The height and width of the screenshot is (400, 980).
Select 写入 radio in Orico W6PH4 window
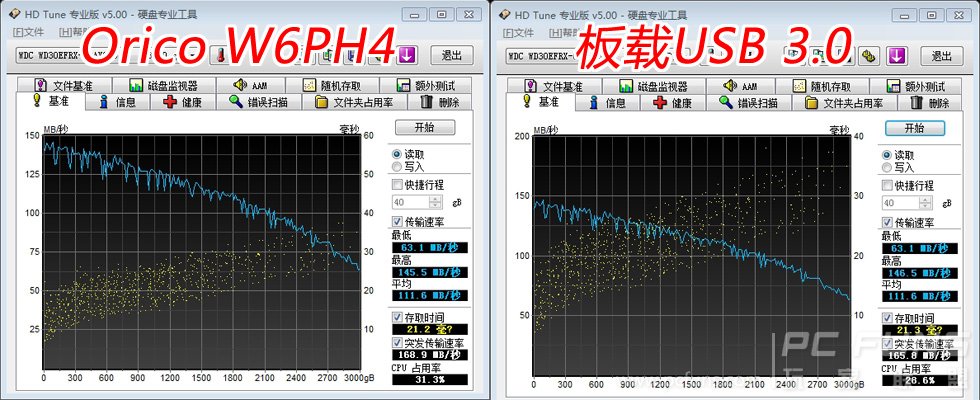pyautogui.click(x=396, y=166)
